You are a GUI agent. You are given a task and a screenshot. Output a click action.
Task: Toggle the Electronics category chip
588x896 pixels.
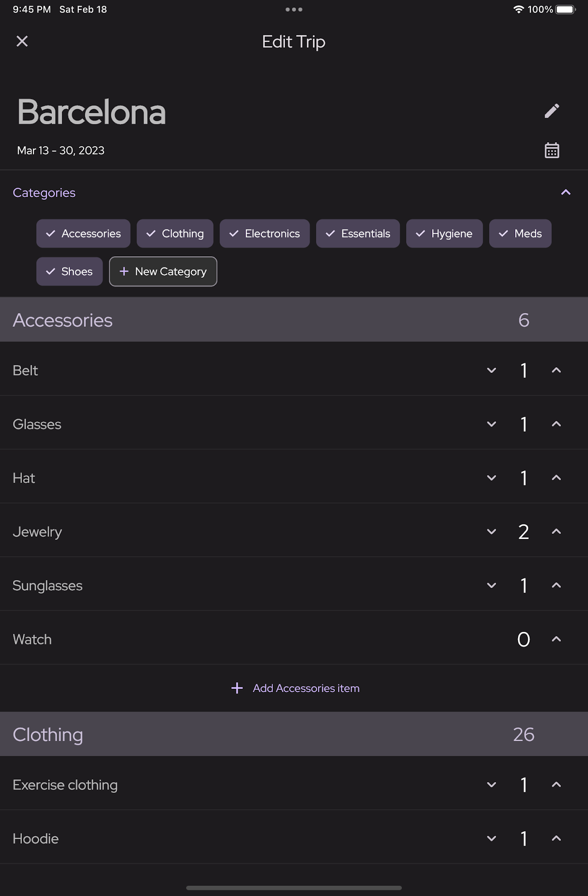click(x=264, y=233)
